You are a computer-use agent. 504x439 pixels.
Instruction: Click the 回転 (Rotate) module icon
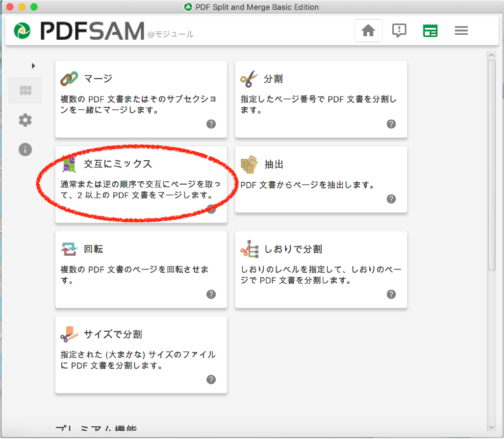click(69, 249)
